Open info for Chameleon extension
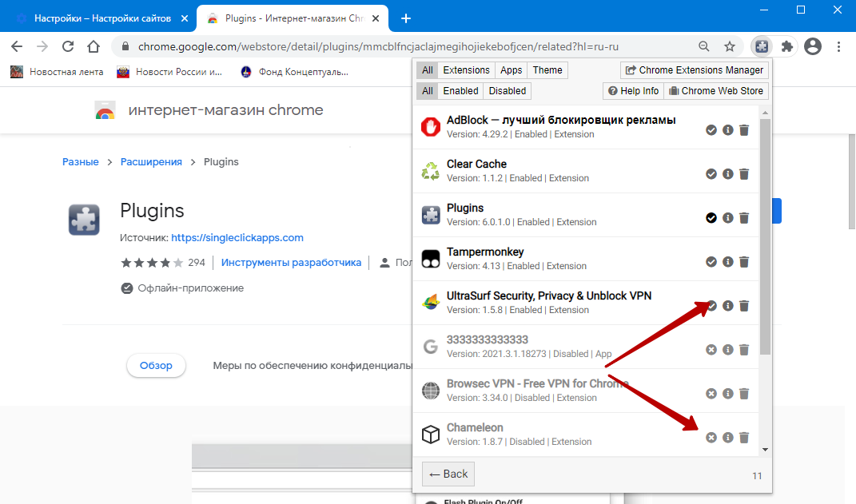This screenshot has height=504, width=856. [727, 438]
